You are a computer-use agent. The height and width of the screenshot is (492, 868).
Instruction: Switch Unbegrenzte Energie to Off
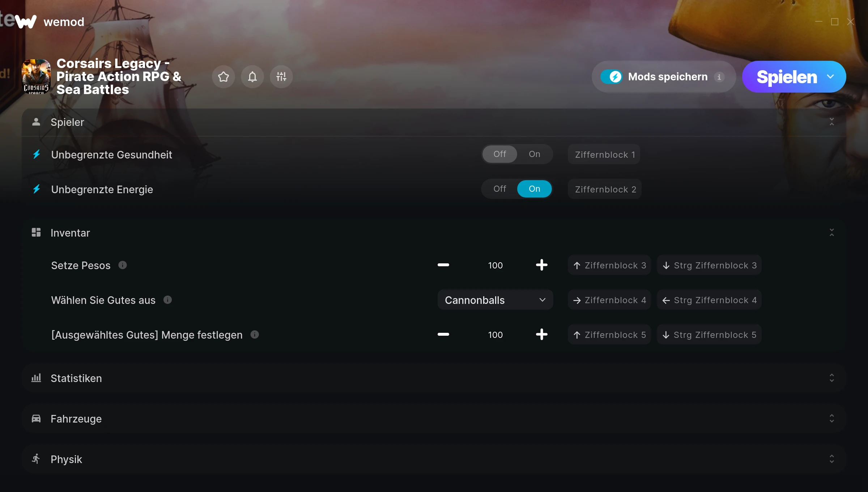(499, 189)
